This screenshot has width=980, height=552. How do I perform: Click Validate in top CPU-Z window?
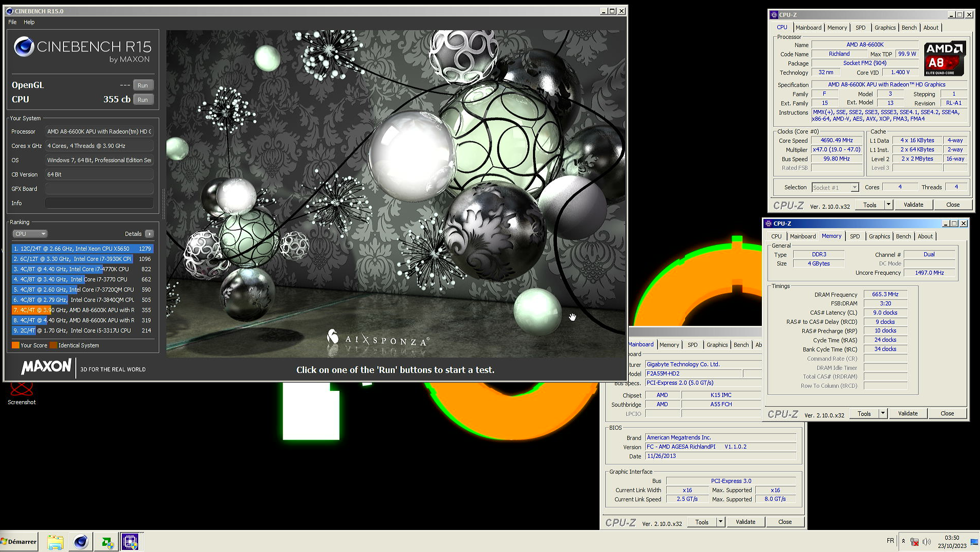click(x=913, y=205)
